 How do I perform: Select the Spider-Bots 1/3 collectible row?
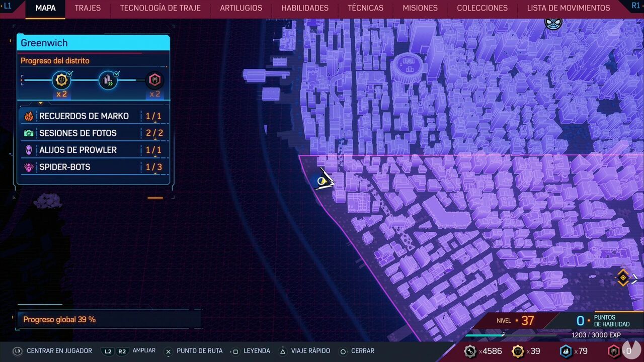pyautogui.click(x=93, y=167)
